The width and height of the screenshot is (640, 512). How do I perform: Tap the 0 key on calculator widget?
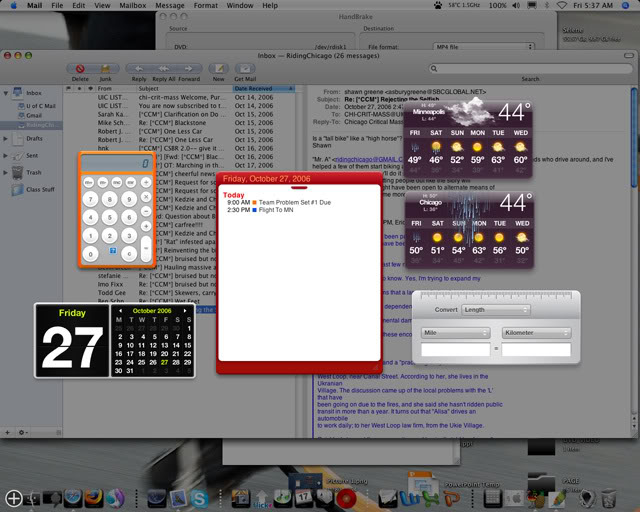click(90, 254)
